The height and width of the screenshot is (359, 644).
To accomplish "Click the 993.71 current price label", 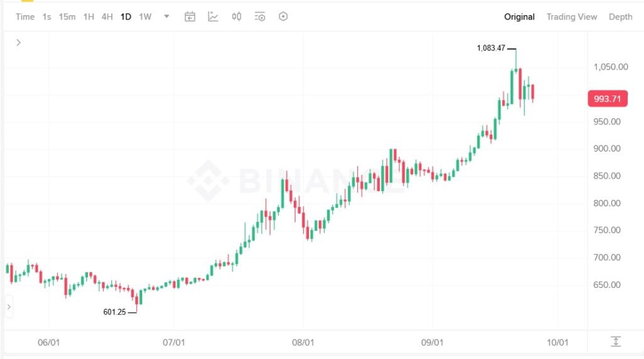I will coord(608,99).
